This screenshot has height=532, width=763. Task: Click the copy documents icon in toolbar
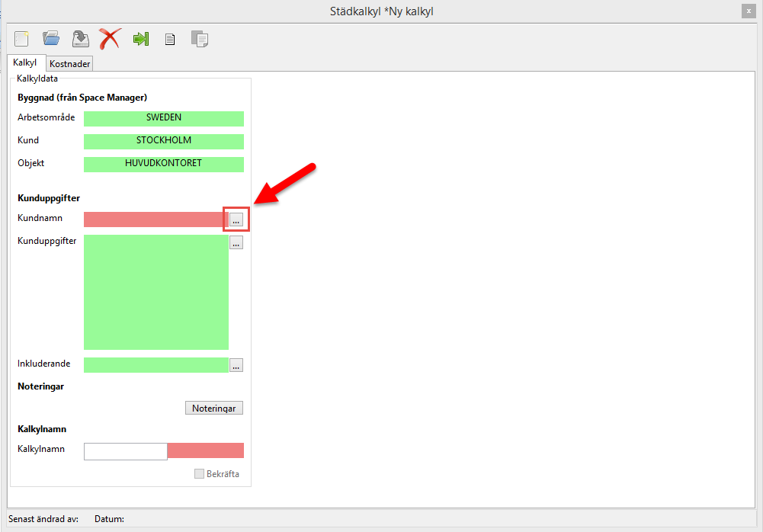click(x=200, y=39)
